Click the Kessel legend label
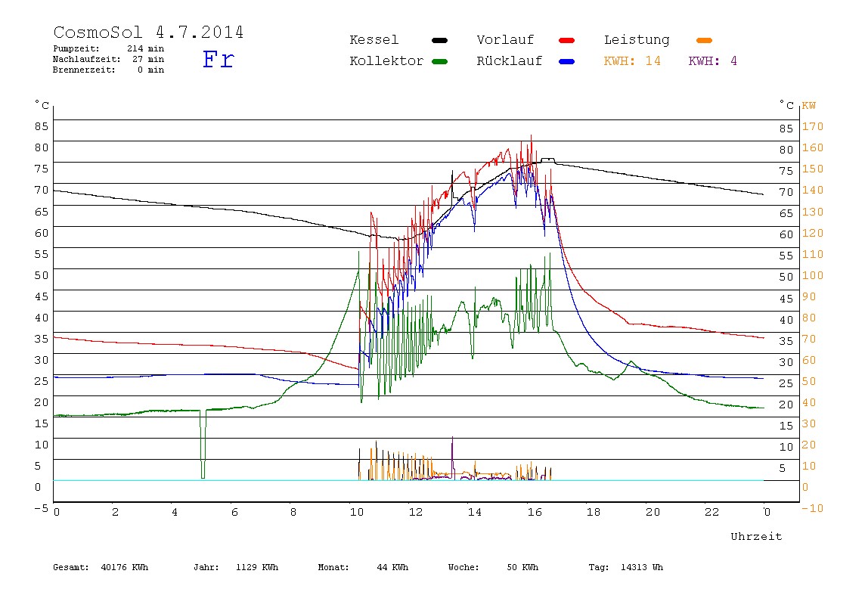The image size is (868, 614). tap(374, 40)
